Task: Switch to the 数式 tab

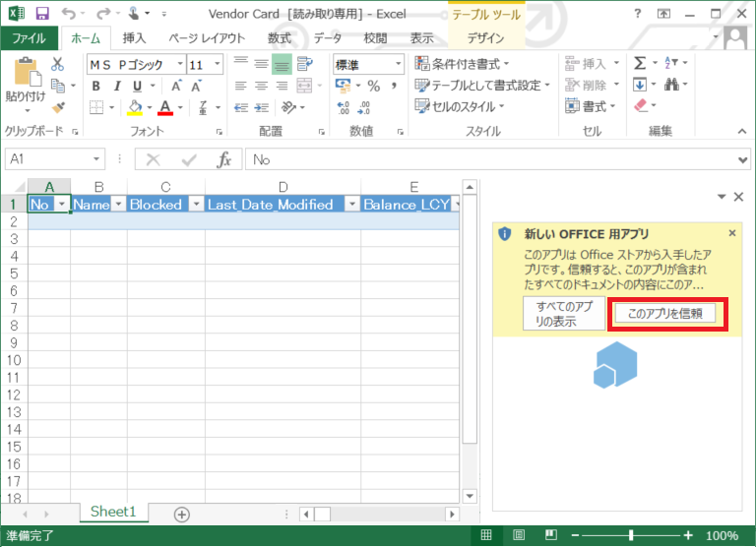Action: point(280,38)
